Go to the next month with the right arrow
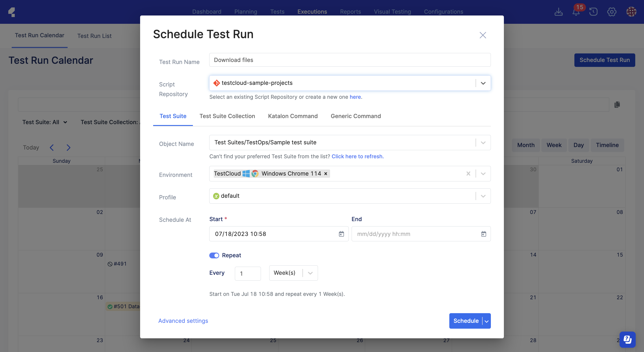The image size is (644, 352). pyautogui.click(x=68, y=147)
